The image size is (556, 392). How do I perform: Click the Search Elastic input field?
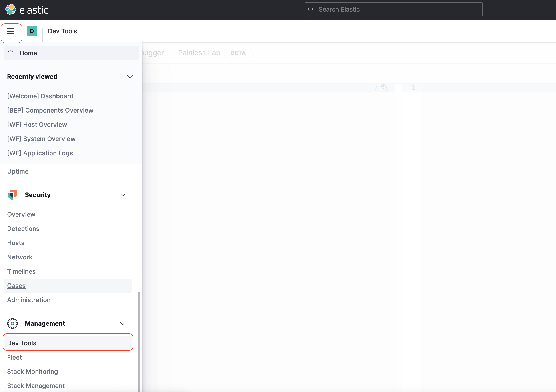(393, 9)
